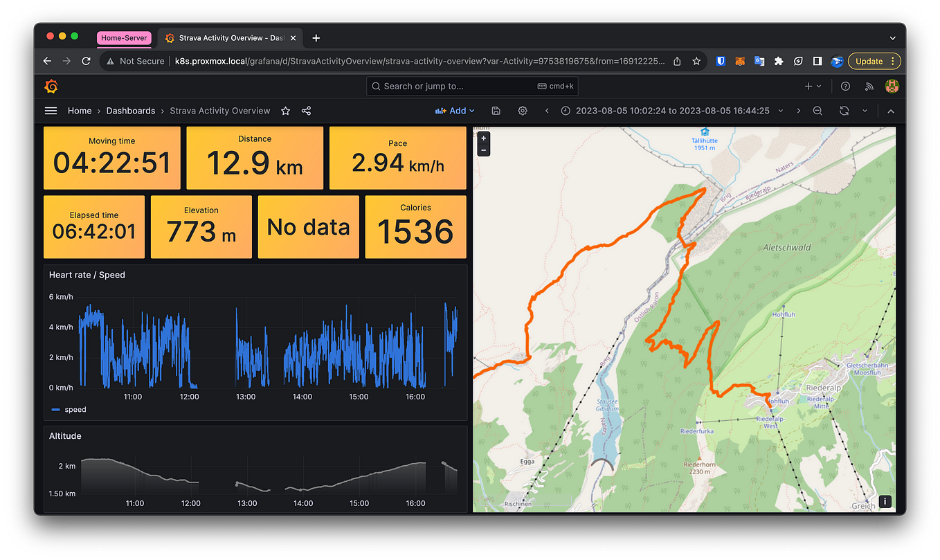Open Google Translate extension
Viewport: 940px width, 560px height.
pyautogui.click(x=759, y=61)
